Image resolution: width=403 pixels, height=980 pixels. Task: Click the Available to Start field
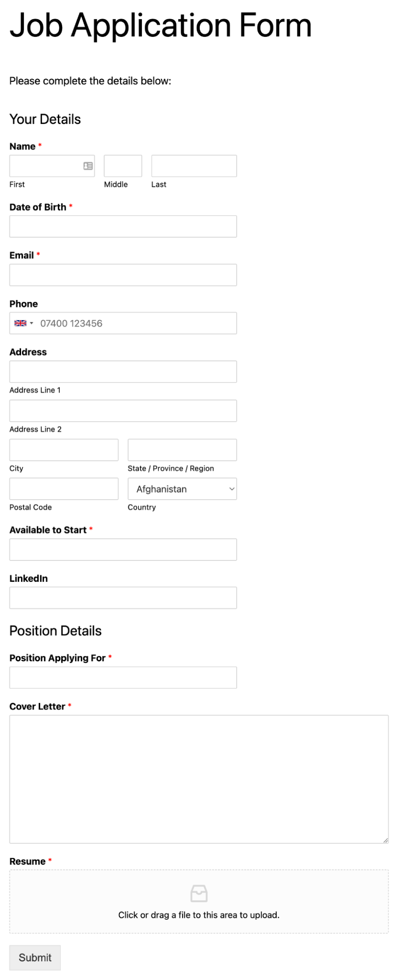[123, 550]
